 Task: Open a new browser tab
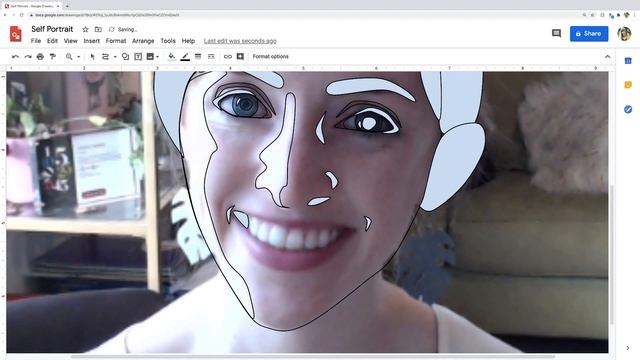[x=67, y=6]
